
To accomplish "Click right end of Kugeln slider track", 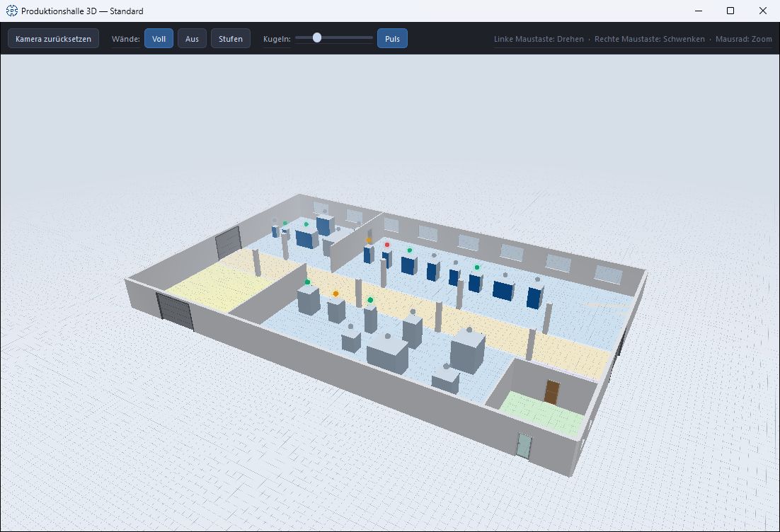I will [371, 37].
